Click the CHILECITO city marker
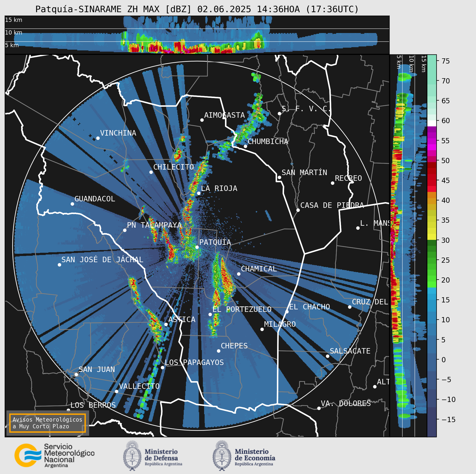 (x=151, y=172)
